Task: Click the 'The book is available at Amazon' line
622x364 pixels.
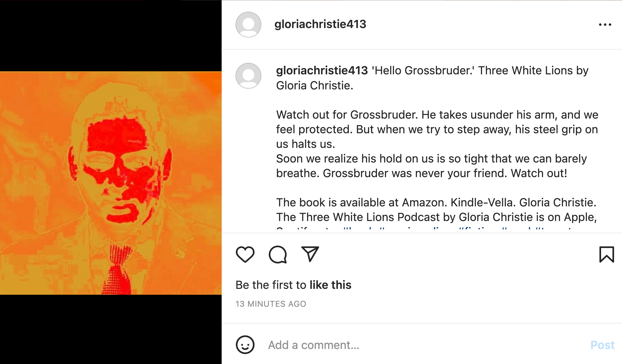Action: click(436, 203)
